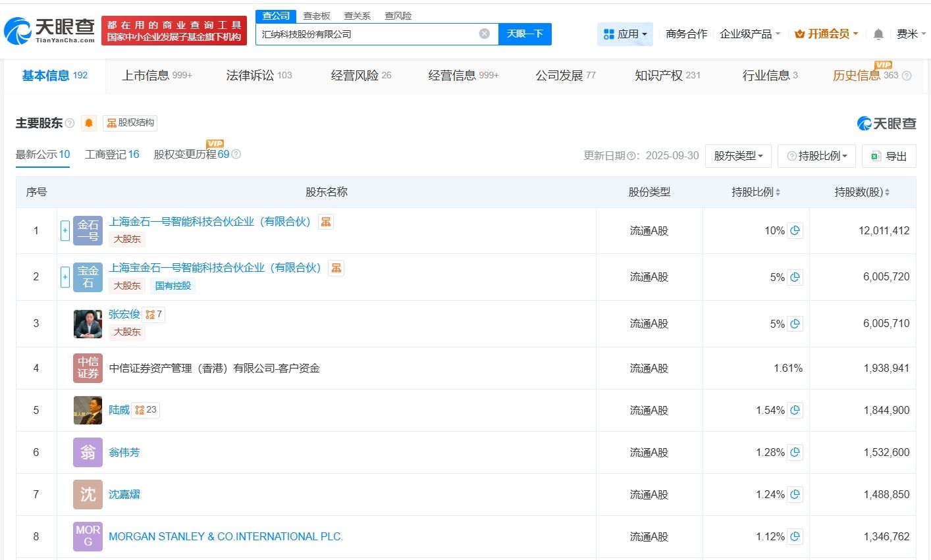Clear the search box text
931x560 pixels.
coord(484,34)
